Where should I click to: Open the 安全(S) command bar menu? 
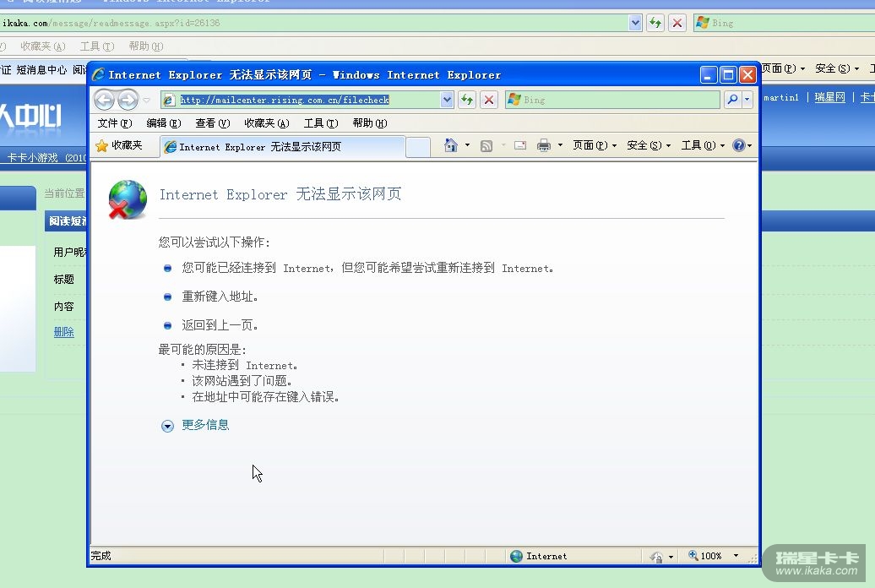[x=649, y=146]
